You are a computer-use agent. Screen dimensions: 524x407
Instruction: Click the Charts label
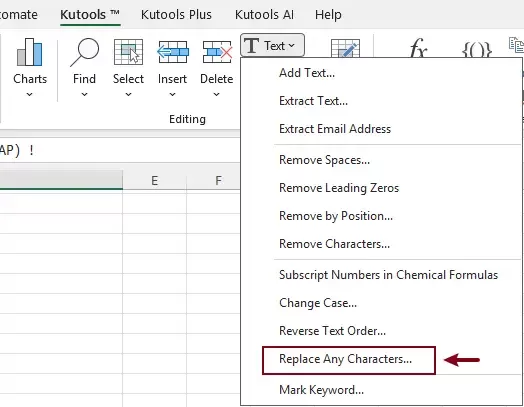(30, 79)
